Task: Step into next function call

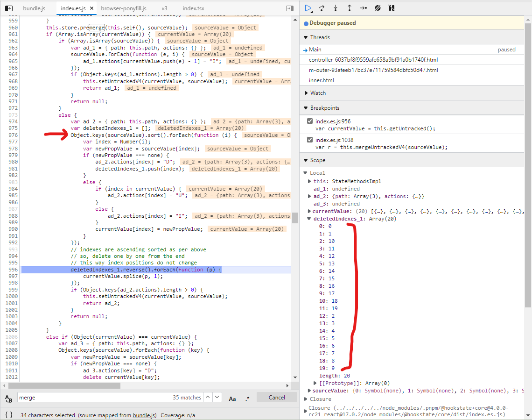Action: point(336,8)
